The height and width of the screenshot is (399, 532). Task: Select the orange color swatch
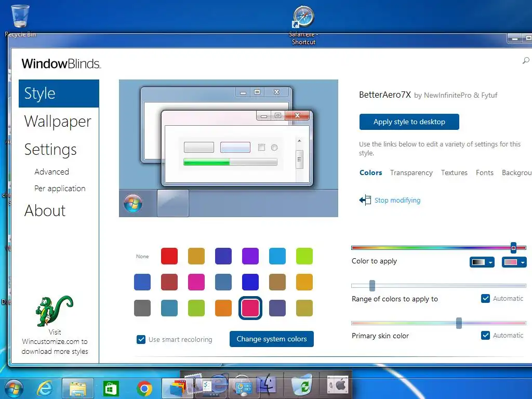pos(223,308)
